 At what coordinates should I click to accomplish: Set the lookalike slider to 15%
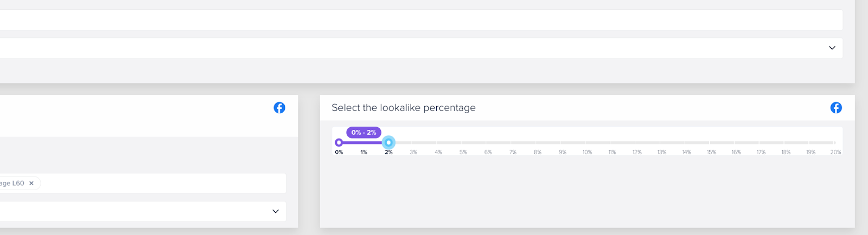[x=711, y=142]
